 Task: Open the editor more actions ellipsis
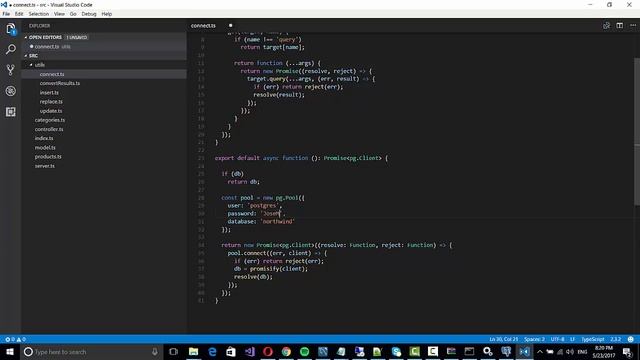click(633, 25)
